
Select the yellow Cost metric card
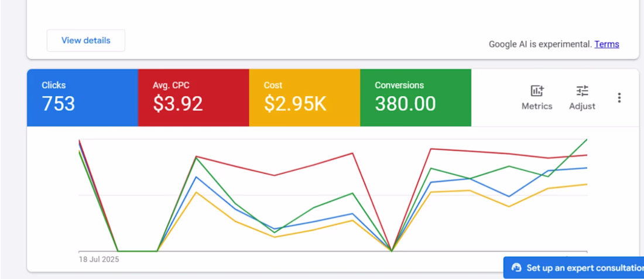[304, 98]
